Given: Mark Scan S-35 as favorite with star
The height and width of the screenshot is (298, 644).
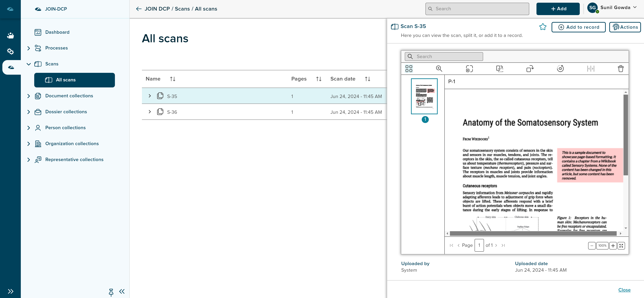Looking at the screenshot, I should tap(543, 27).
